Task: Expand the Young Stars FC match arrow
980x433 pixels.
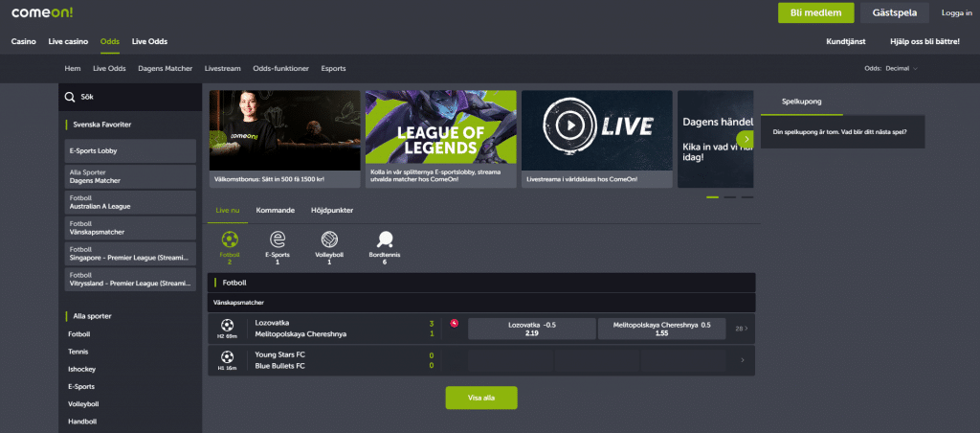Action: coord(743,360)
